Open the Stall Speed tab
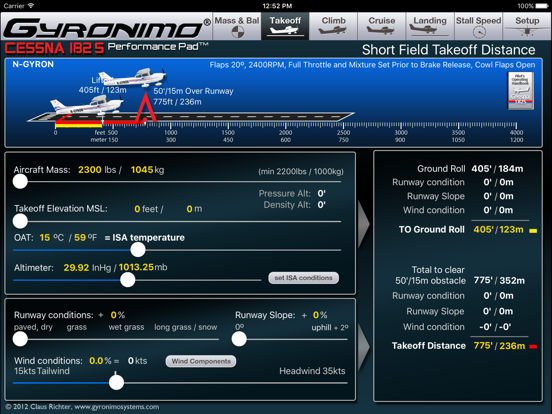The width and height of the screenshot is (552, 414). (x=478, y=26)
